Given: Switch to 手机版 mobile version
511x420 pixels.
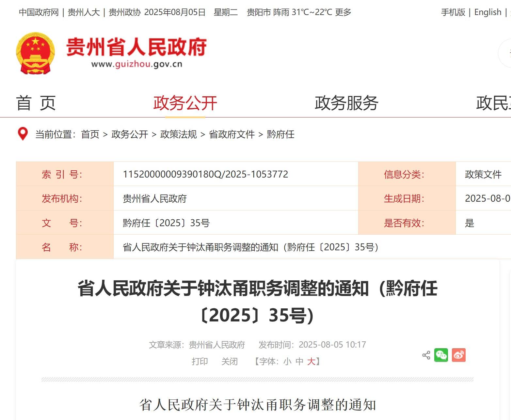Looking at the screenshot, I should 453,12.
